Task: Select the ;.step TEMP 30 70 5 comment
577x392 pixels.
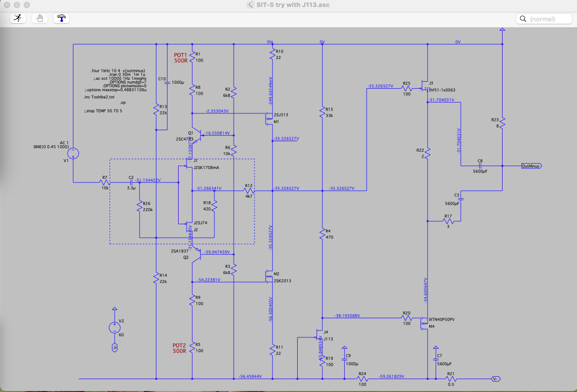Action: 103,111
